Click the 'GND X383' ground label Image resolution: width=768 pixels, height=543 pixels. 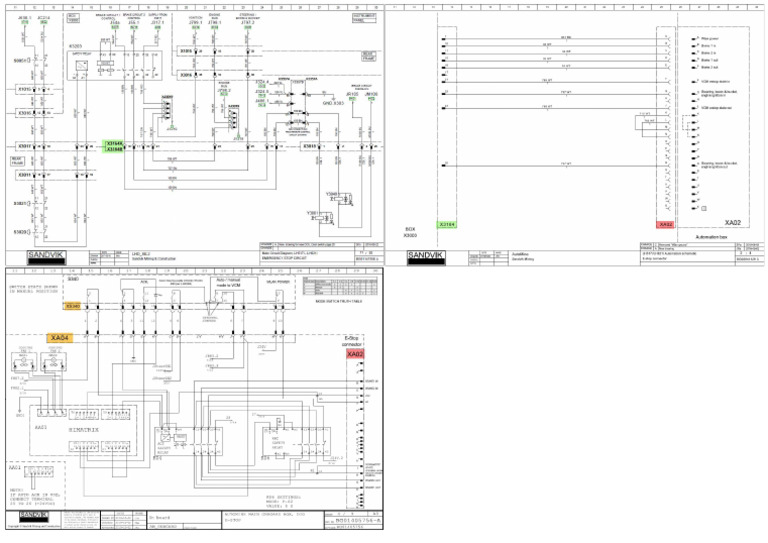point(333,103)
